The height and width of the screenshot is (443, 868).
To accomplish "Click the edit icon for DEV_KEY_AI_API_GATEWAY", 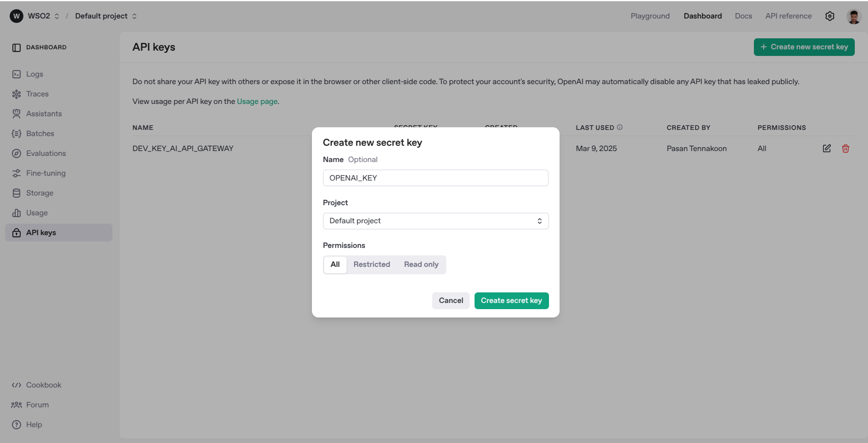I will coord(827,148).
